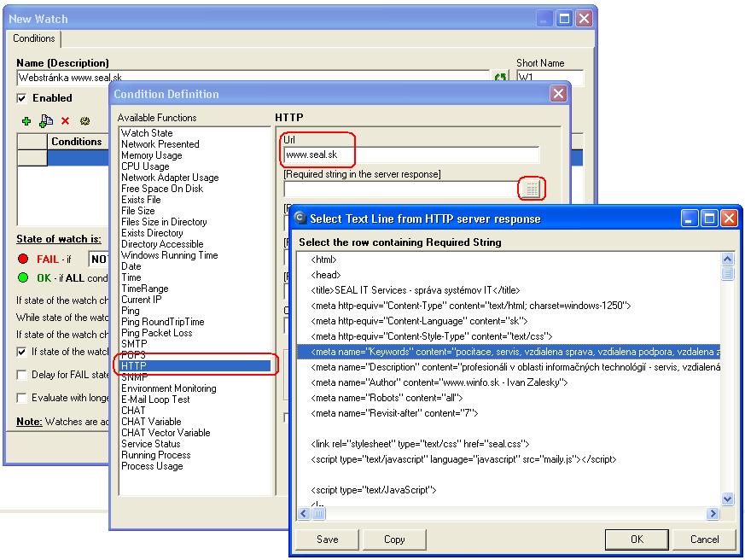The image size is (745, 560).
Task: Enable the Evaluate with longer checkbox
Action: [21, 398]
